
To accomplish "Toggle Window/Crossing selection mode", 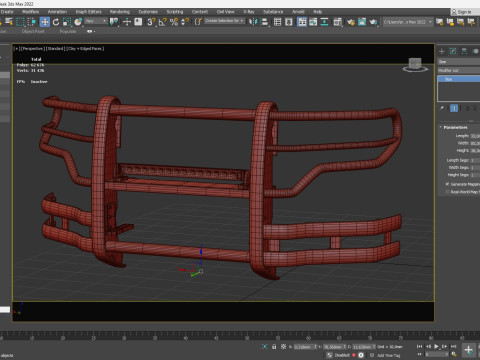I will click(32, 22).
